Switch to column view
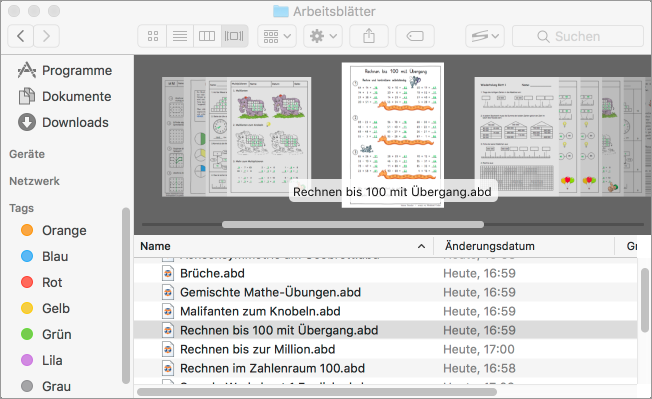Screen dimensions: 652x399 (207, 36)
